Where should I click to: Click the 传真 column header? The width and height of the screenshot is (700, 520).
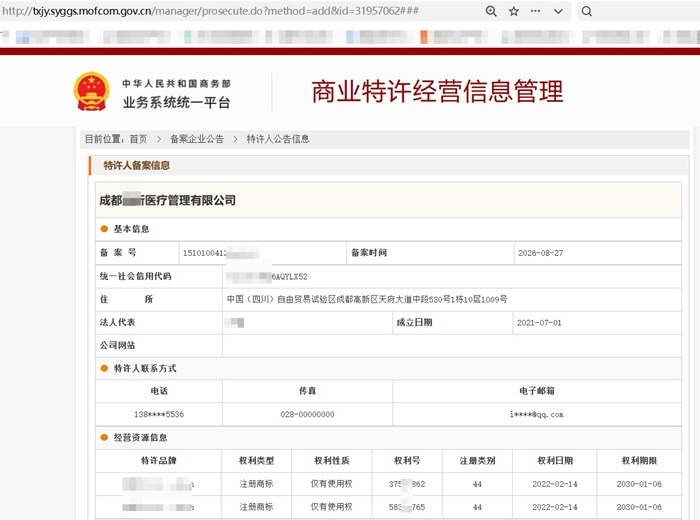(x=307, y=391)
